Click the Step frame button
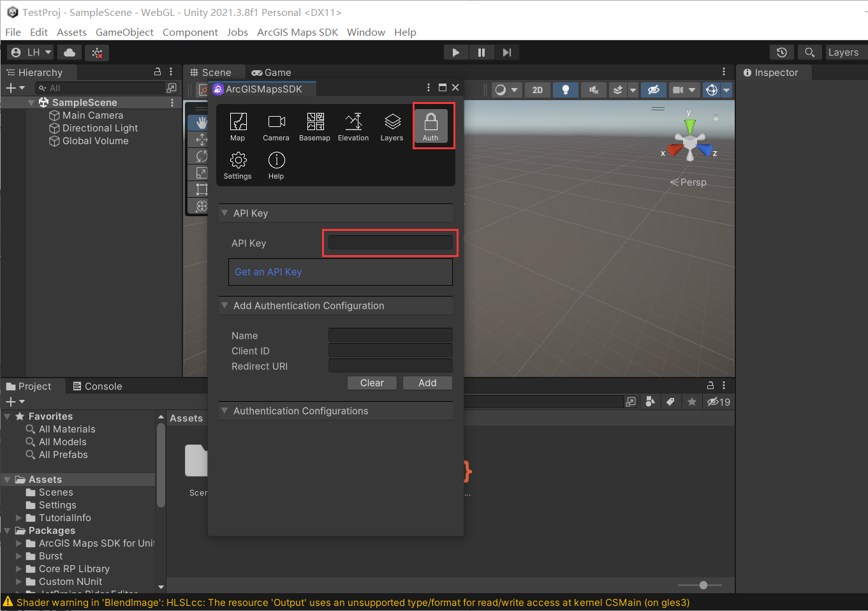The height and width of the screenshot is (611, 868). point(506,52)
